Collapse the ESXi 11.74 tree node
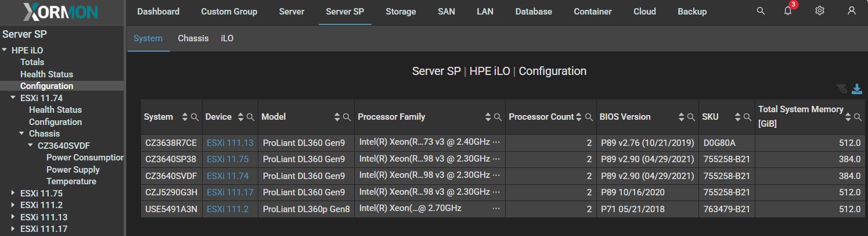The image size is (868, 236). click(x=13, y=98)
